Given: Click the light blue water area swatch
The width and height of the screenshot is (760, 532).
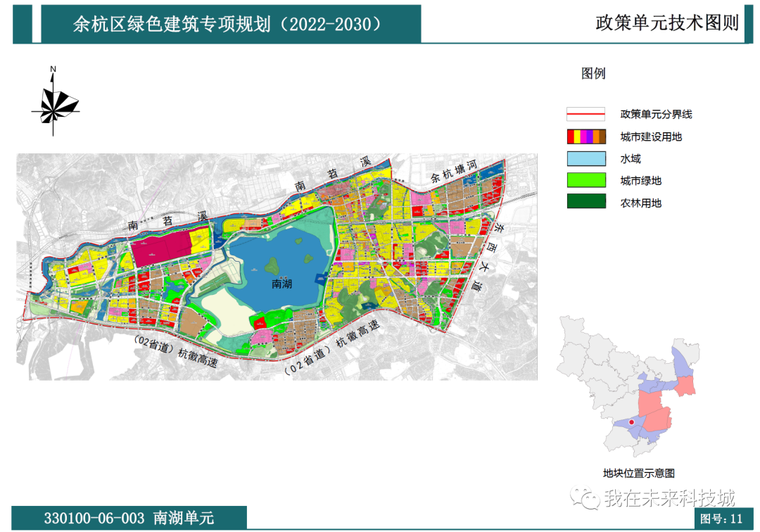Looking at the screenshot, I should [x=586, y=158].
